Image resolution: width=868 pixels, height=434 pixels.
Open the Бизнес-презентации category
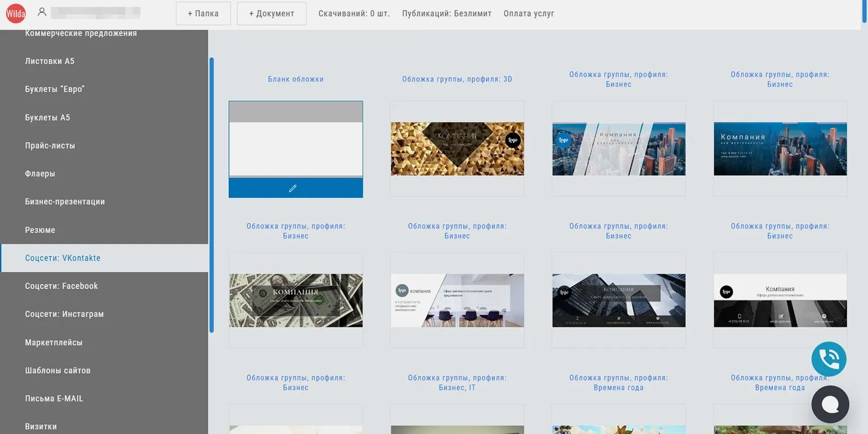(65, 201)
